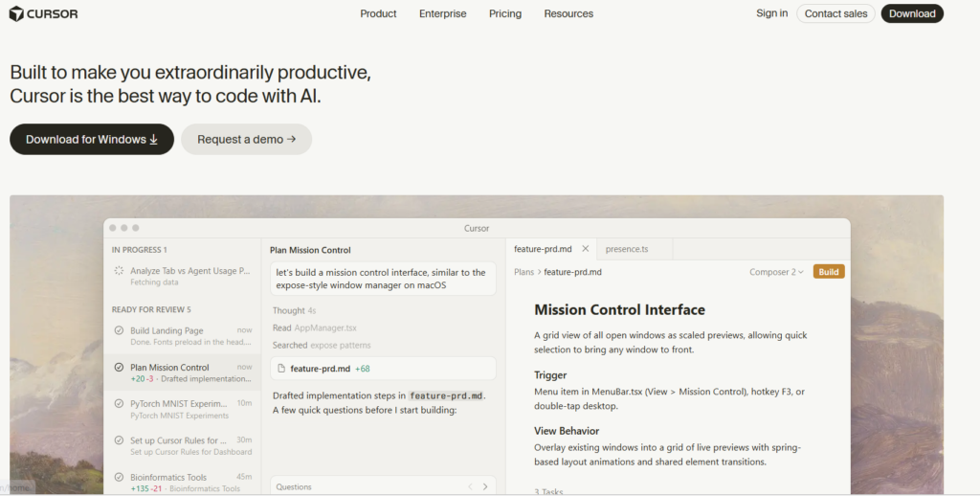
Task: Click the Request a demo button
Action: pyautogui.click(x=246, y=139)
